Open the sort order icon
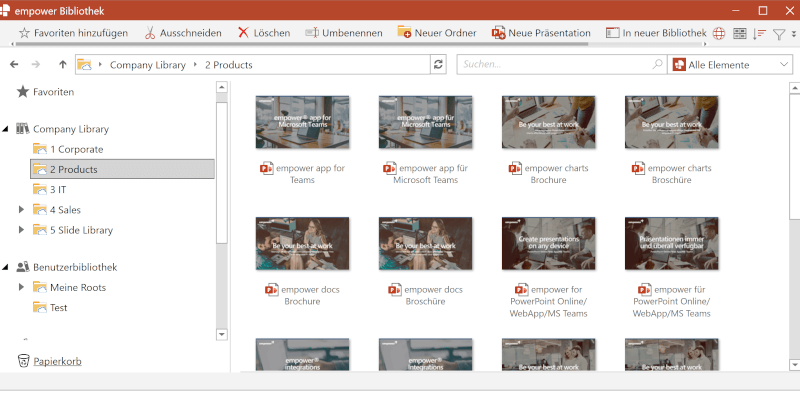The height and width of the screenshot is (414, 800). click(x=760, y=34)
